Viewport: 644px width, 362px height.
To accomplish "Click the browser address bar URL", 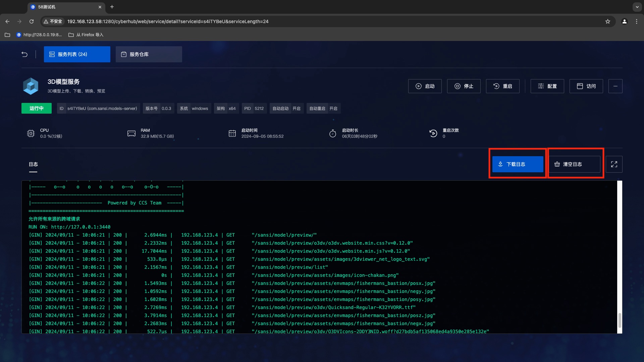I will (x=168, y=21).
